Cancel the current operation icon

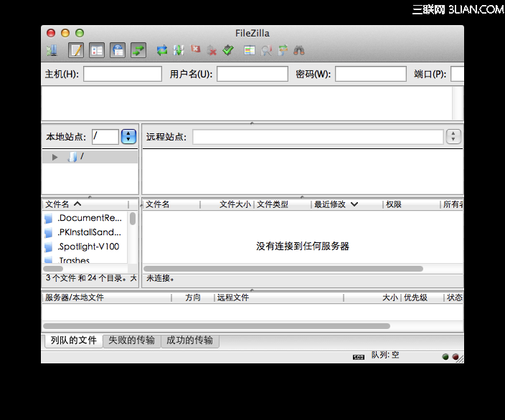tap(195, 49)
